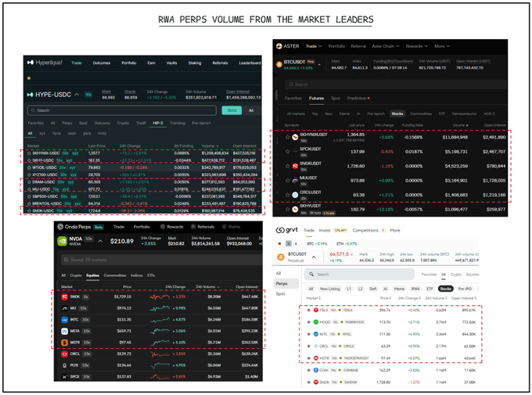532x395 pixels.
Task: Click the NVIDIA logo icon in Ondo Perps
Action: click(62, 241)
